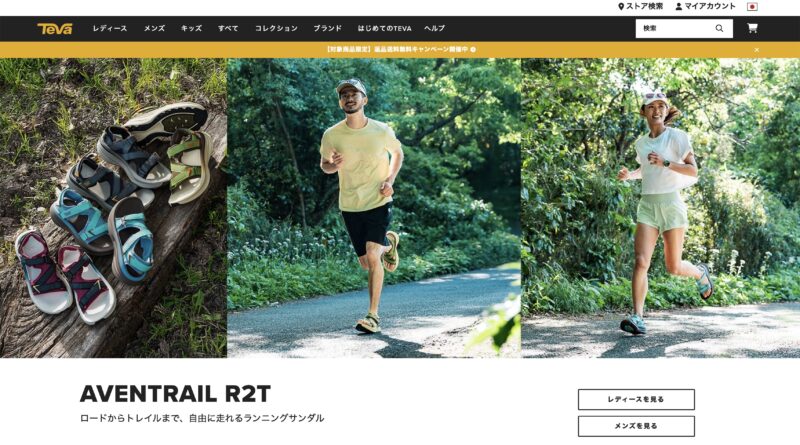Open the shopping cart icon

click(752, 28)
